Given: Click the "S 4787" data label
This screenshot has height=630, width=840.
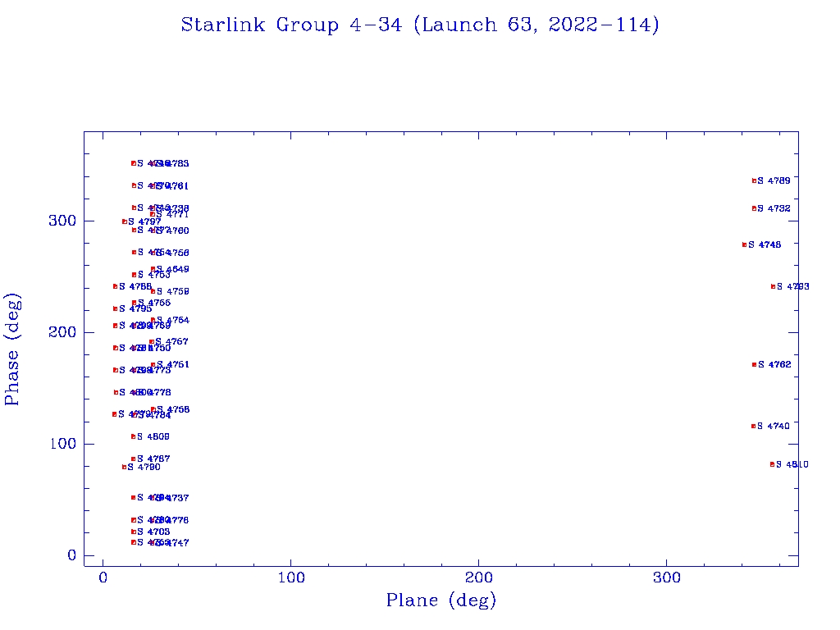Looking at the screenshot, I should pos(153,459).
